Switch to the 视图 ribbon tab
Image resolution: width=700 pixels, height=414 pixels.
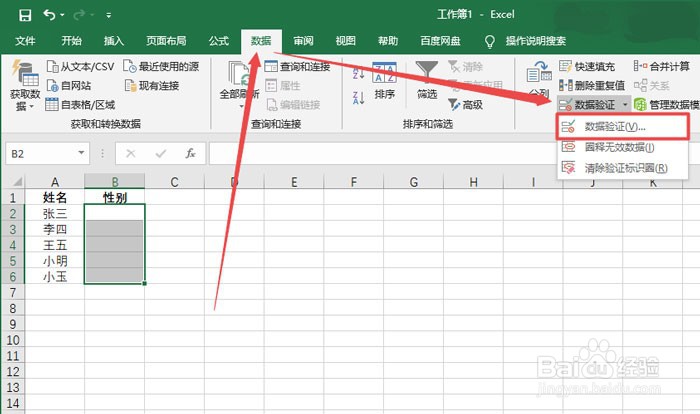tap(346, 41)
